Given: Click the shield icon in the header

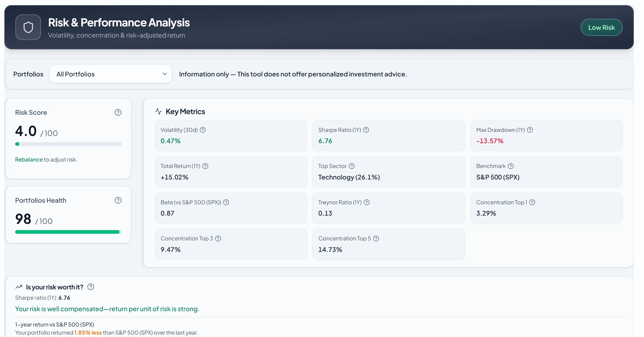Looking at the screenshot, I should click(x=28, y=27).
